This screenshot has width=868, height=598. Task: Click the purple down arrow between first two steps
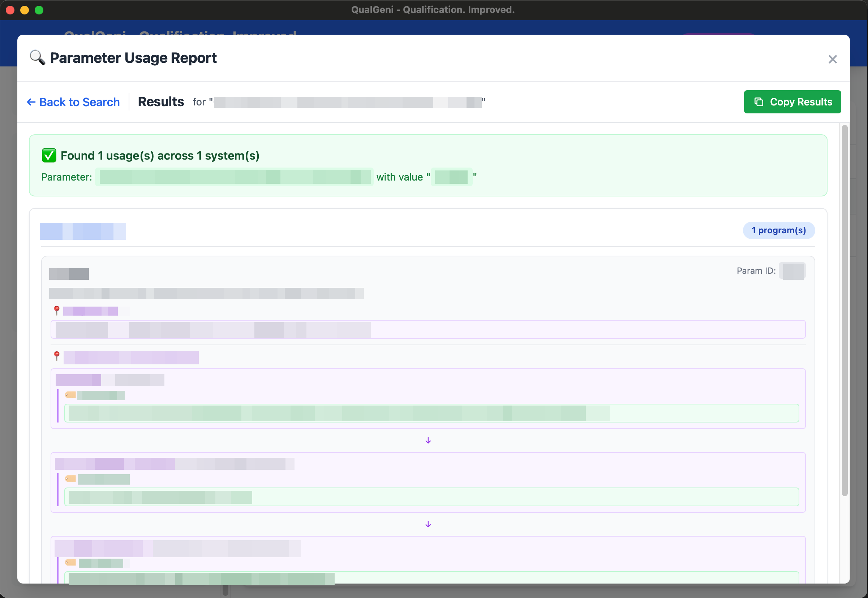(427, 440)
